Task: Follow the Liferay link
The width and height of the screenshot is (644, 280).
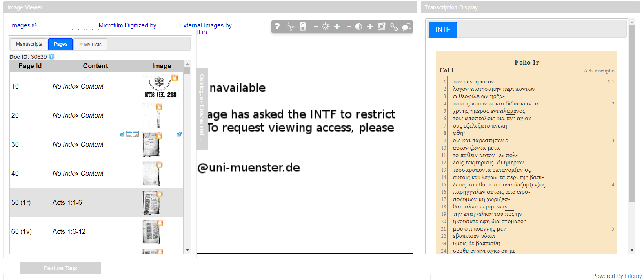Action: [633, 276]
